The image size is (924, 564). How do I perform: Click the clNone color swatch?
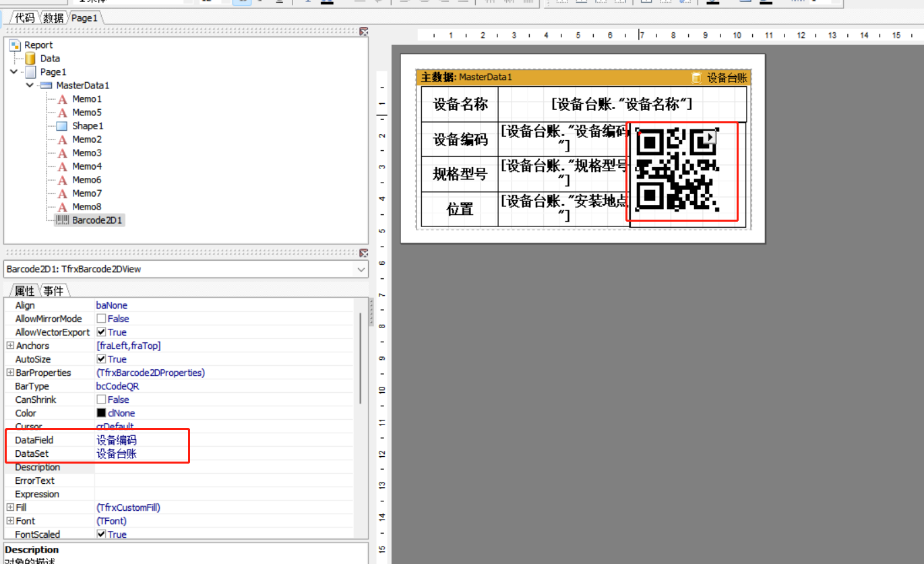[101, 413]
